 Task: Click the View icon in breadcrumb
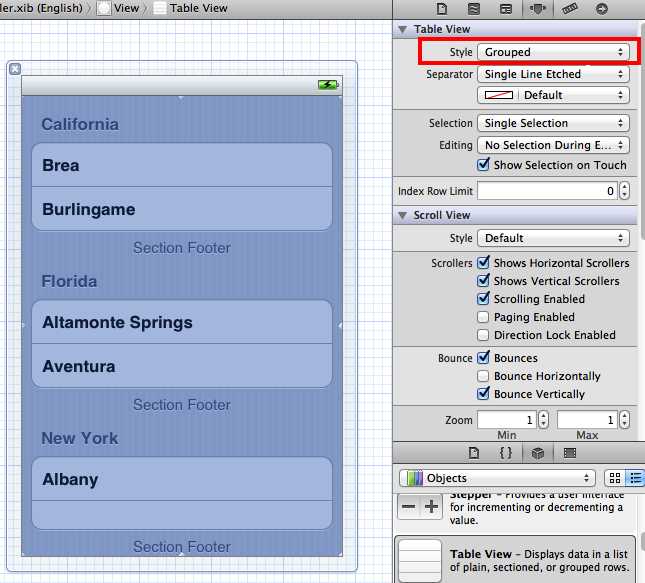[103, 8]
